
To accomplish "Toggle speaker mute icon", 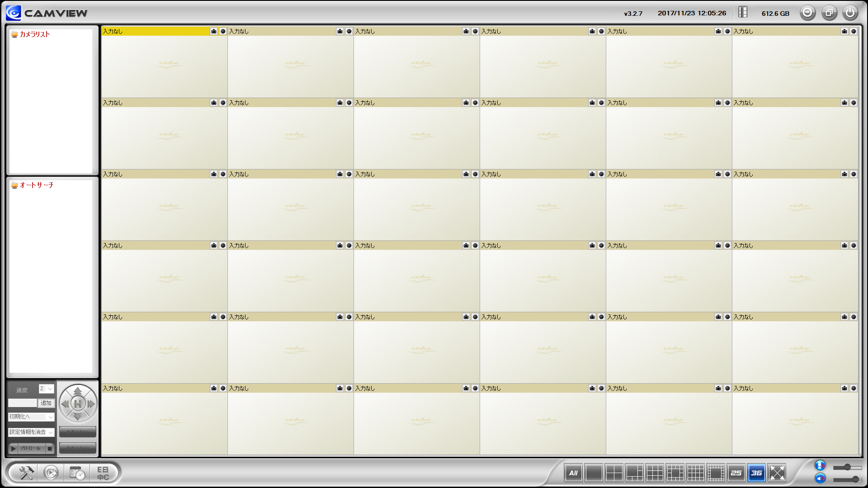I will 820,478.
